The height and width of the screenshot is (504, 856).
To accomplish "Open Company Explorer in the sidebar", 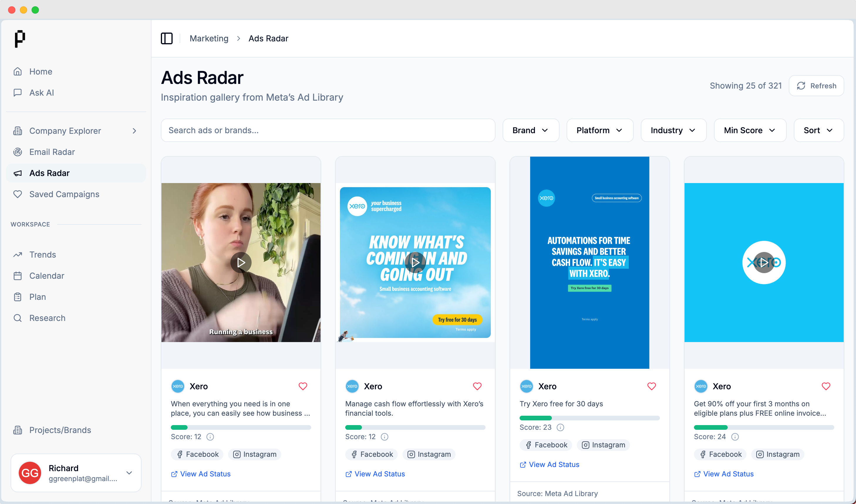I will [x=65, y=131].
